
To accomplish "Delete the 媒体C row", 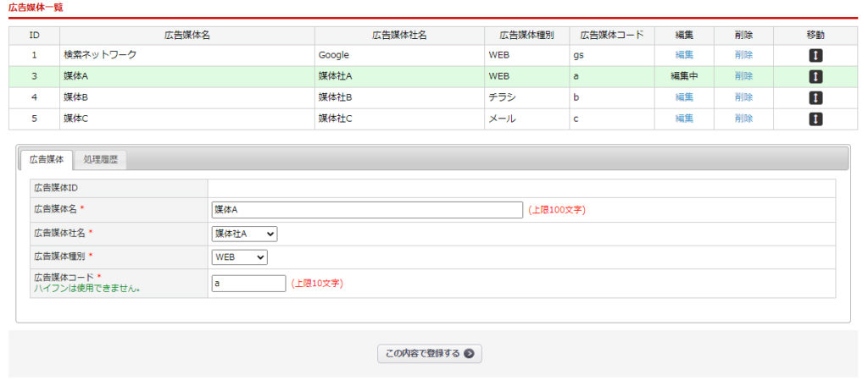I will click(743, 119).
